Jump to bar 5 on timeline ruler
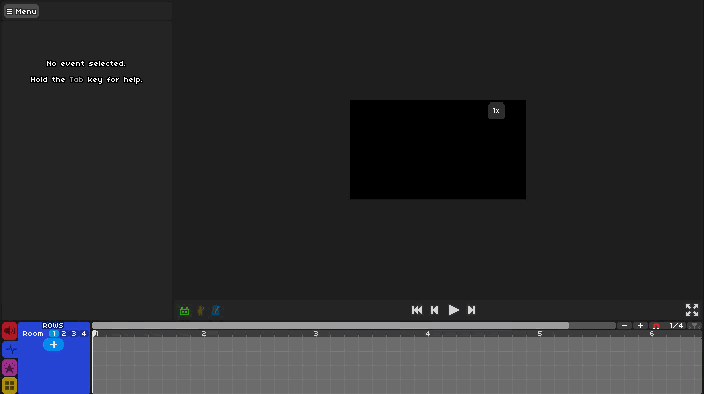 tap(540, 334)
